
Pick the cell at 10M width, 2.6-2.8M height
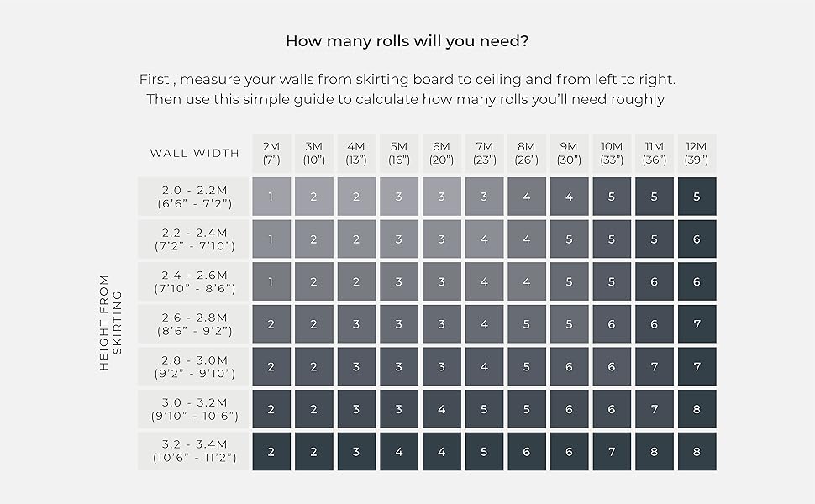coord(612,324)
